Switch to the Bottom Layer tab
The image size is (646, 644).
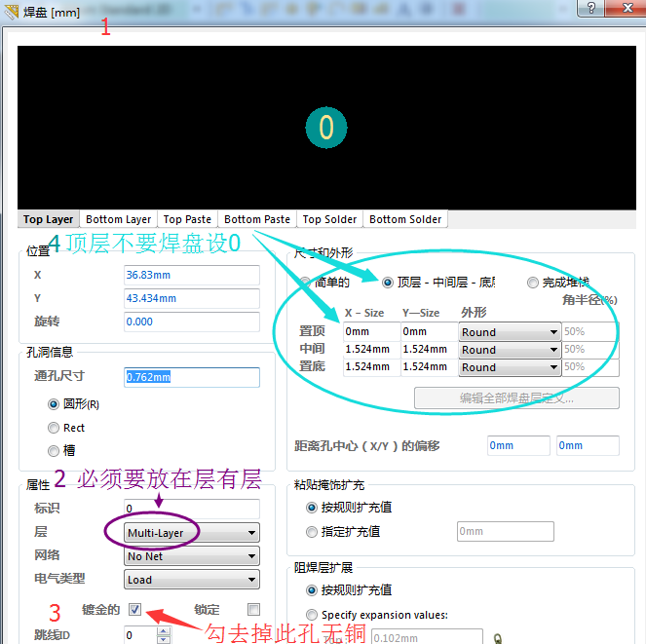click(x=118, y=219)
